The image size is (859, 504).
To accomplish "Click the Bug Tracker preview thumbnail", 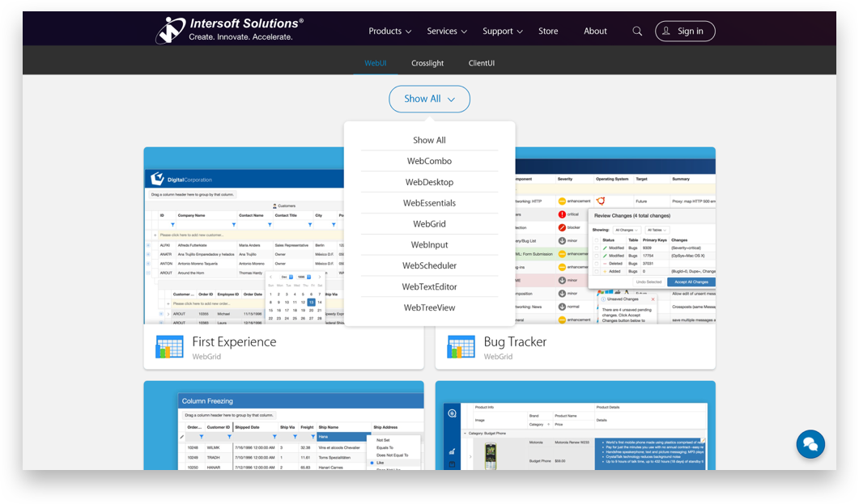I will [615, 235].
